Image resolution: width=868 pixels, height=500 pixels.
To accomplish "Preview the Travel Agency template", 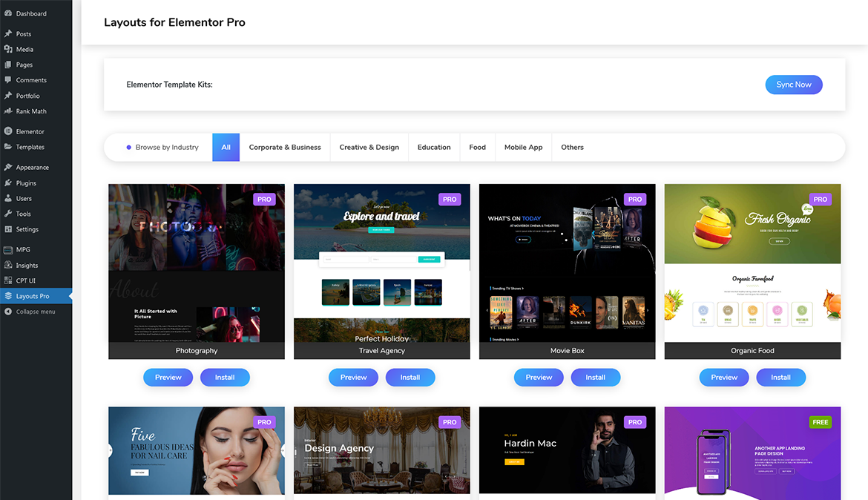I will [353, 377].
